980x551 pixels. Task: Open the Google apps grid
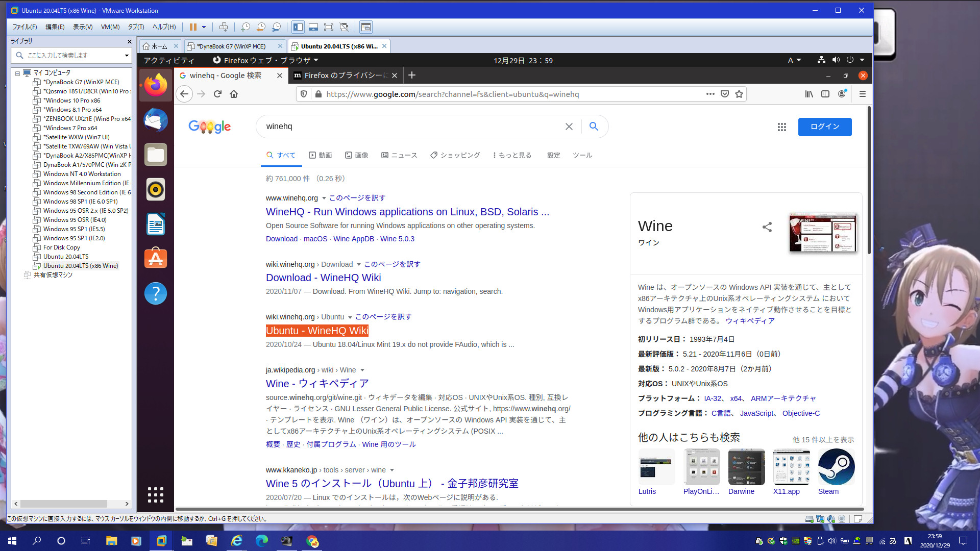point(781,127)
